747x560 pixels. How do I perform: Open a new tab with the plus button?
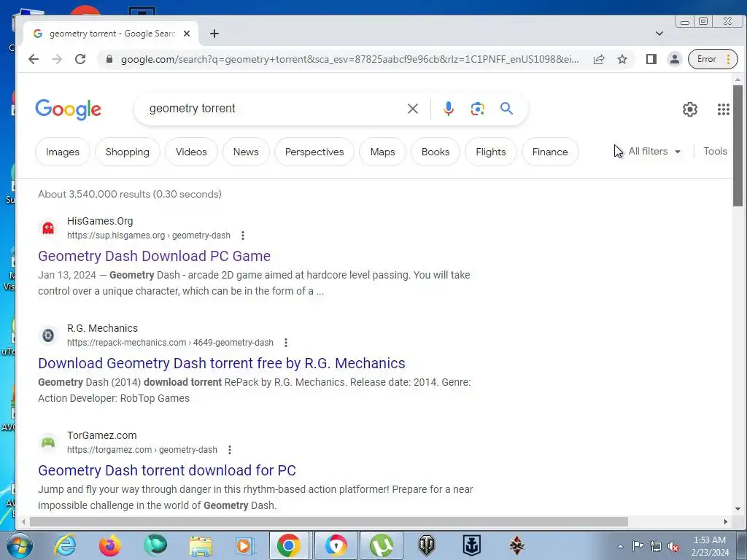coord(214,34)
